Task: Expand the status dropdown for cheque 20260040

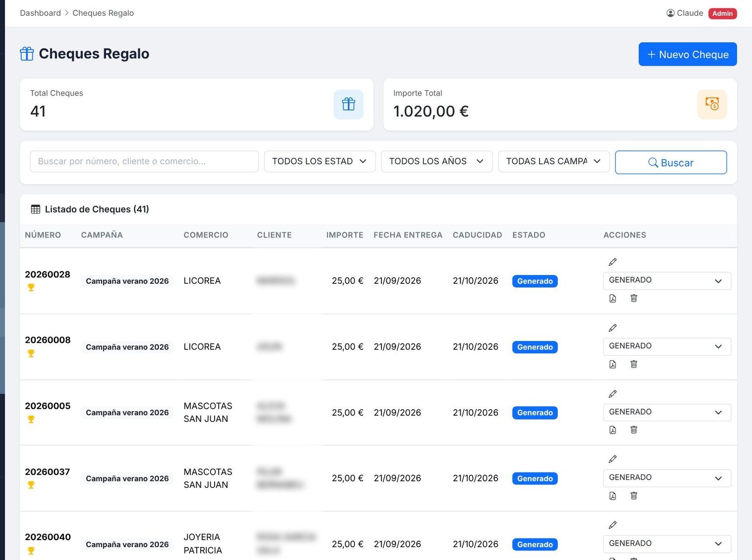Action: tap(667, 544)
